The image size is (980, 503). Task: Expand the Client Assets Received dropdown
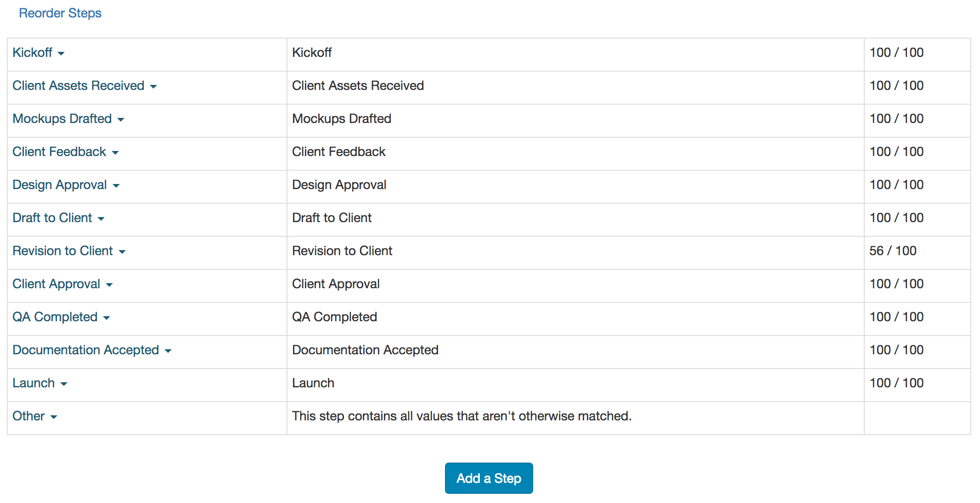(x=84, y=86)
